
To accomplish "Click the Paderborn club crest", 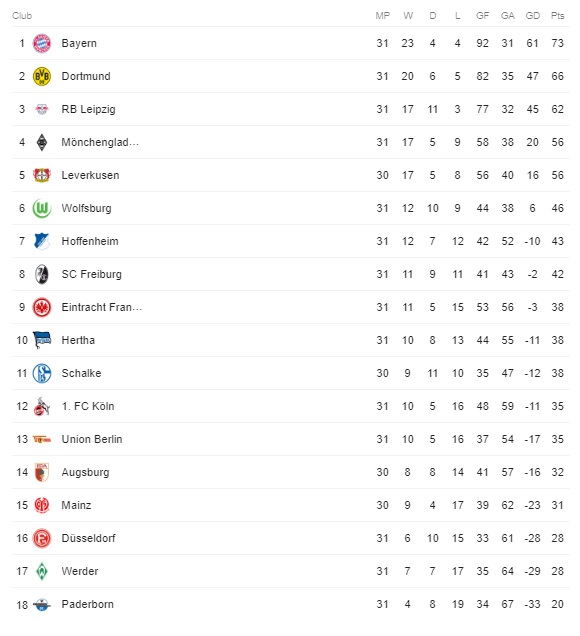I will tap(42, 605).
